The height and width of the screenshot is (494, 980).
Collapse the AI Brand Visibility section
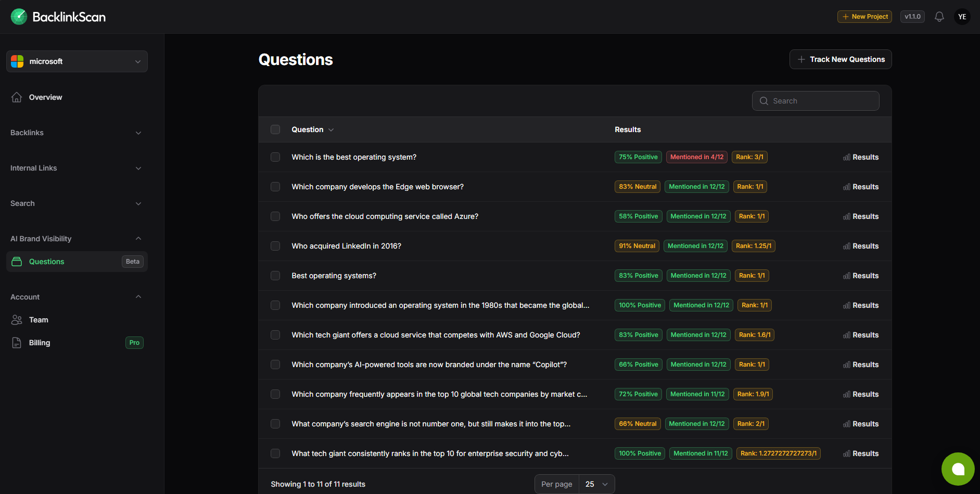click(76, 239)
